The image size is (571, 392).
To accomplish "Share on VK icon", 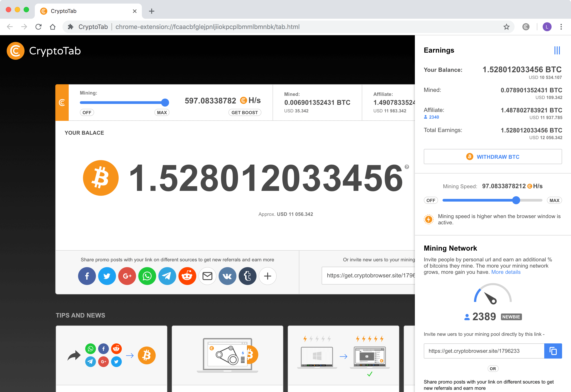I will click(227, 276).
